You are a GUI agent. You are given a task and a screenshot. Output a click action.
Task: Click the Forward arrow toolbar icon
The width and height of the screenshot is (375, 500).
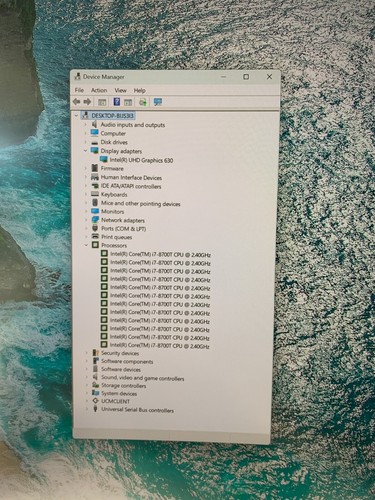87,102
